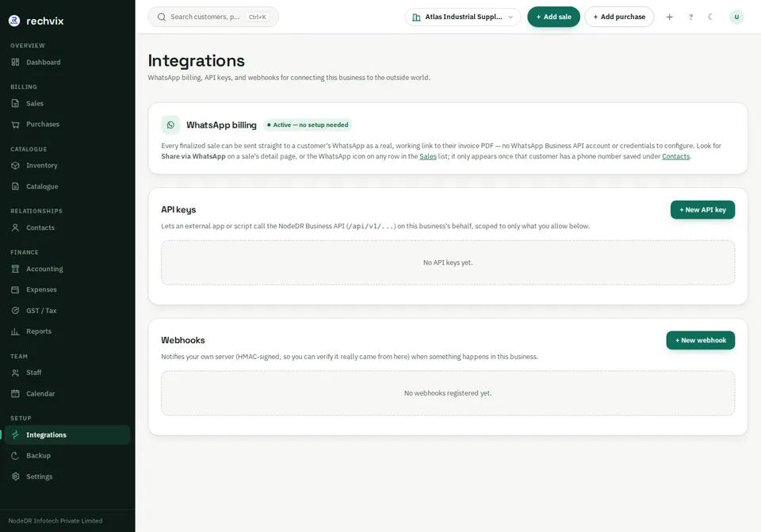Click the WhatsApp logo icon
This screenshot has width=761, height=532.
[171, 124]
